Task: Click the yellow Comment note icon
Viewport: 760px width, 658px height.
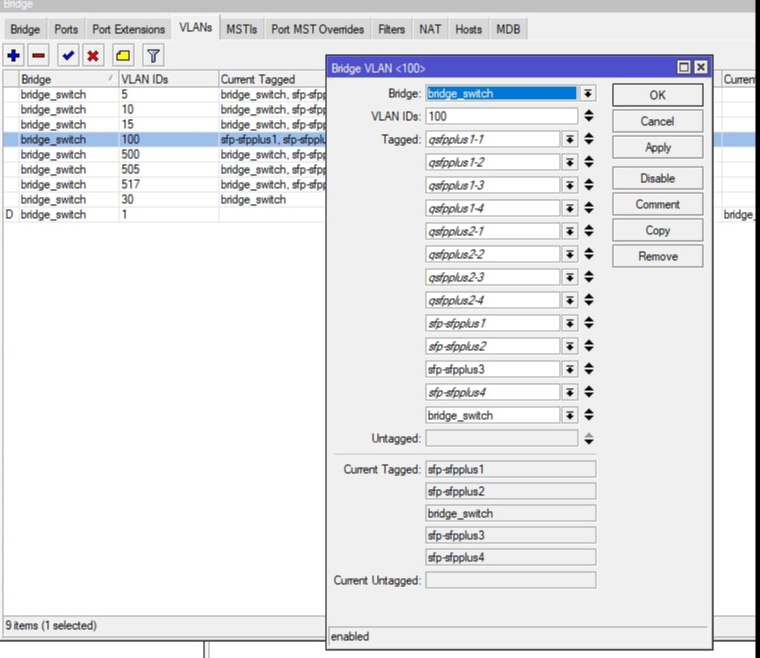Action: 123,56
